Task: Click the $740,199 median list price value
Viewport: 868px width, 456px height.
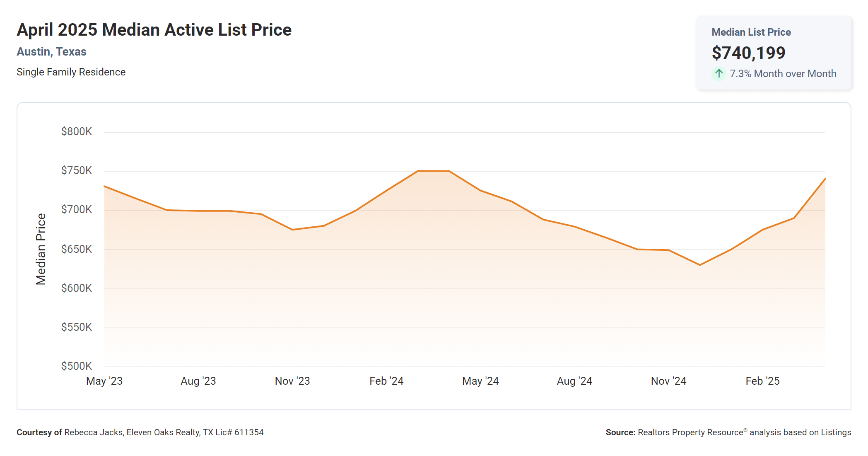Action: tap(748, 53)
